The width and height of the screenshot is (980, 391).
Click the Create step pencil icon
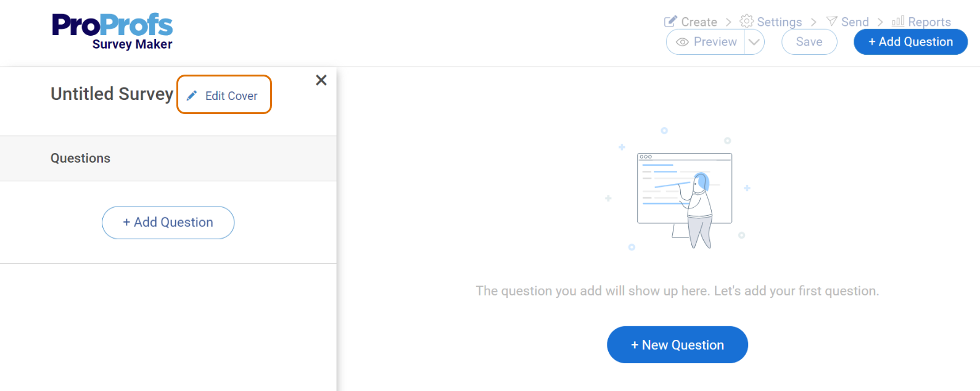coord(670,22)
